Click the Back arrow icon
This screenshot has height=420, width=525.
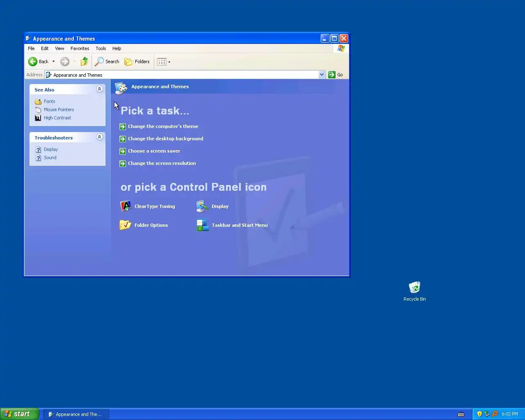33,62
